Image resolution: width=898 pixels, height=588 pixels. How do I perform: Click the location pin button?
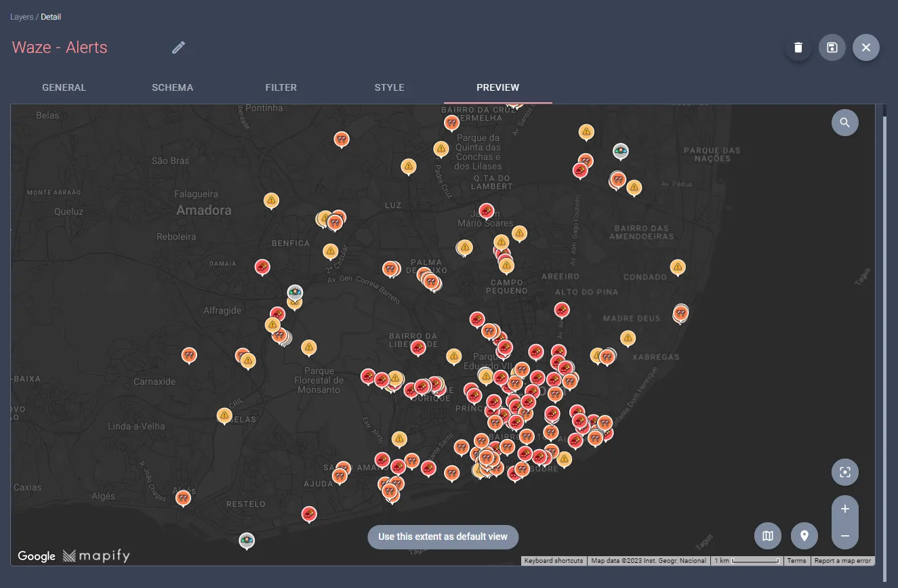804,536
